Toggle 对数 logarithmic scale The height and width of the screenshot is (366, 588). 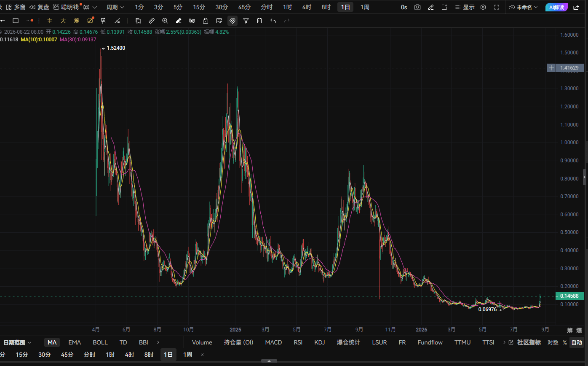[x=553, y=342]
